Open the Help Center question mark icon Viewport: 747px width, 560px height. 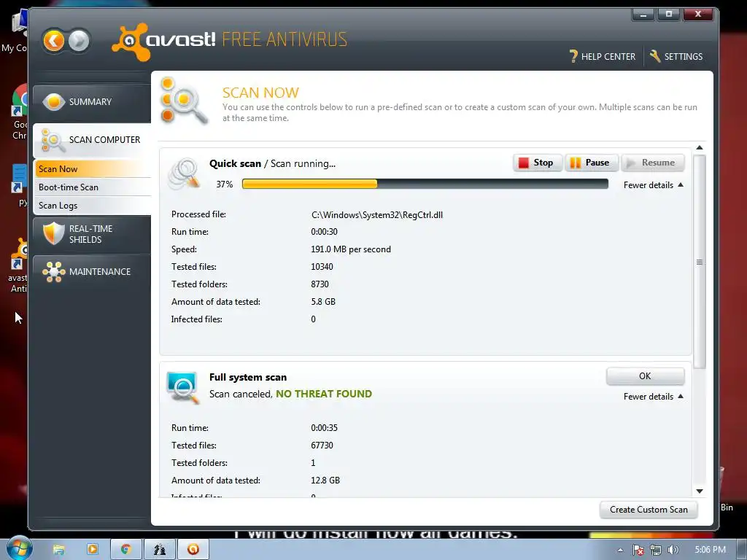pos(573,57)
